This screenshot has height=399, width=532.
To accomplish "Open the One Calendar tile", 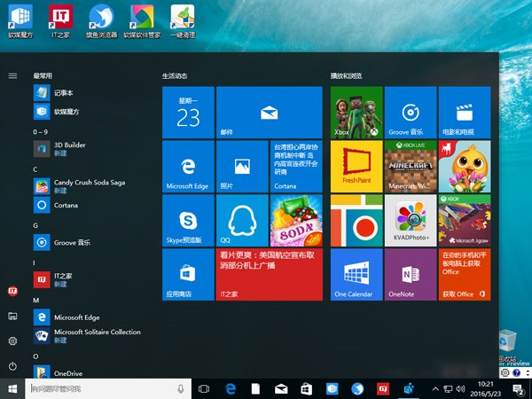I will pyautogui.click(x=356, y=274).
